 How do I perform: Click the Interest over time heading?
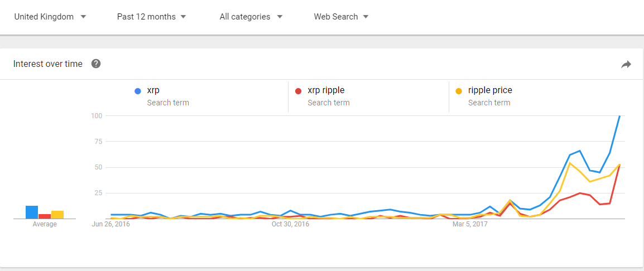(x=48, y=64)
